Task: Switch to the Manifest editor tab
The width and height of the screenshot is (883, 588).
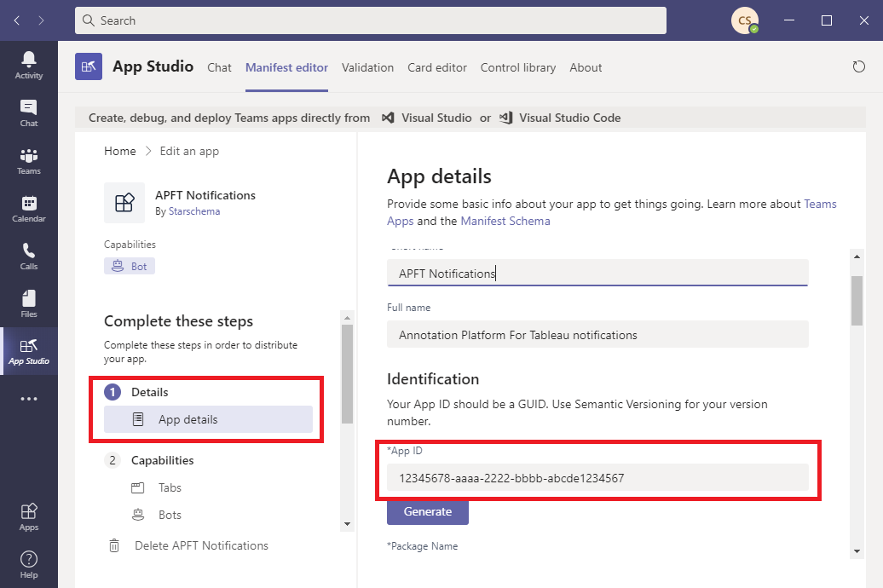Action: click(286, 67)
